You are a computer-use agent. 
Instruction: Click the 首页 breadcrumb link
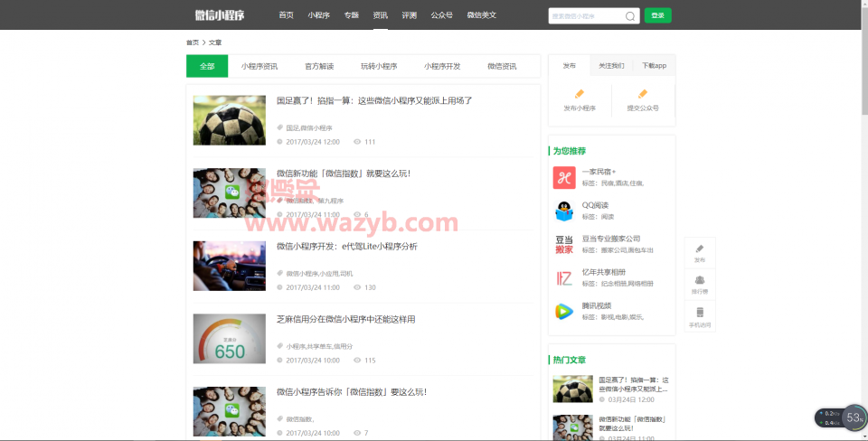coord(192,42)
